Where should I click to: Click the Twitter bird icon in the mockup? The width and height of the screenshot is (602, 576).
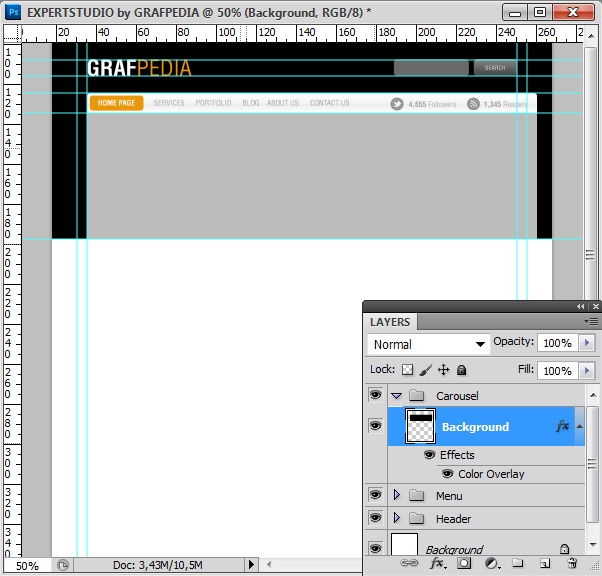coord(397,104)
